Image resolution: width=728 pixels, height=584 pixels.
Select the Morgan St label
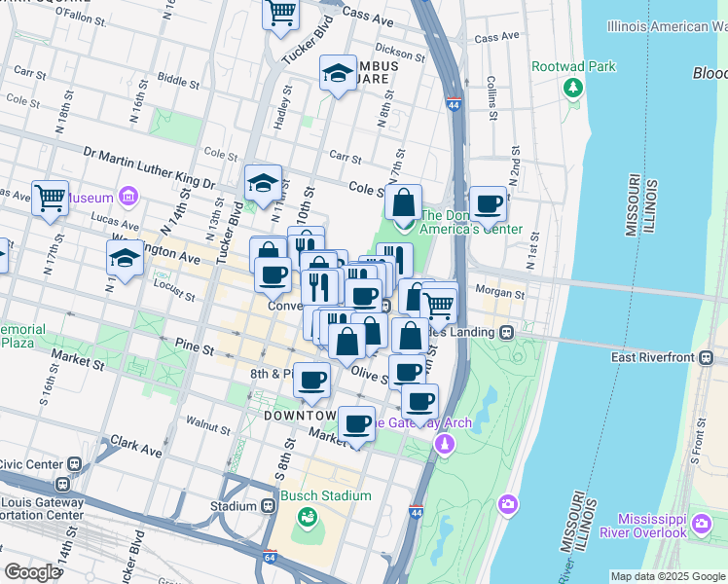500,292
